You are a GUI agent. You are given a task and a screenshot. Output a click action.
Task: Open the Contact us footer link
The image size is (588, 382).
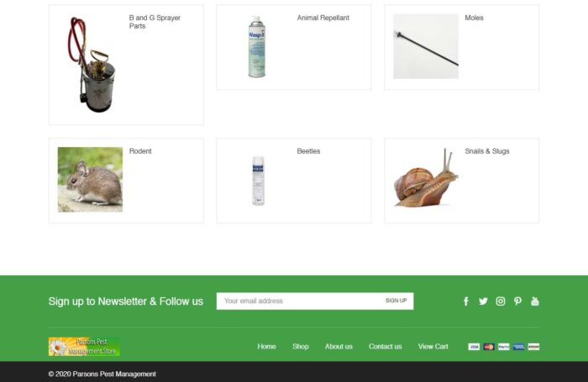(385, 347)
